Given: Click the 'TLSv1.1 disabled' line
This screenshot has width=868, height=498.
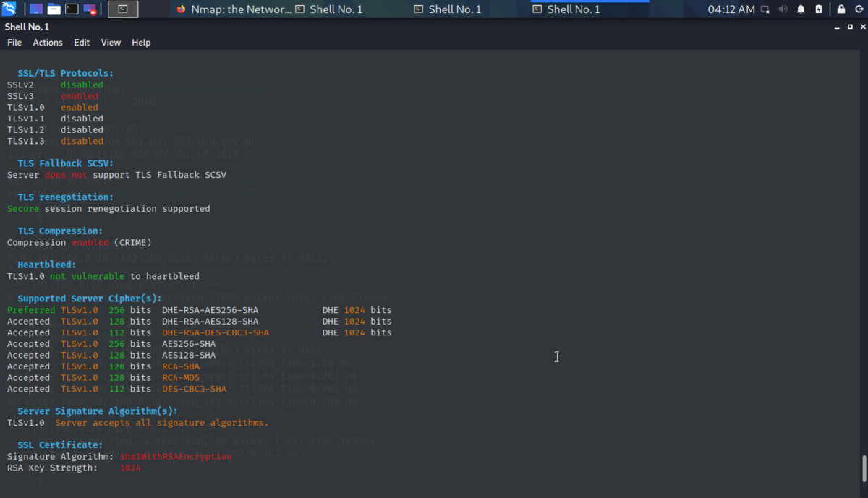Looking at the screenshot, I should 55,119.
